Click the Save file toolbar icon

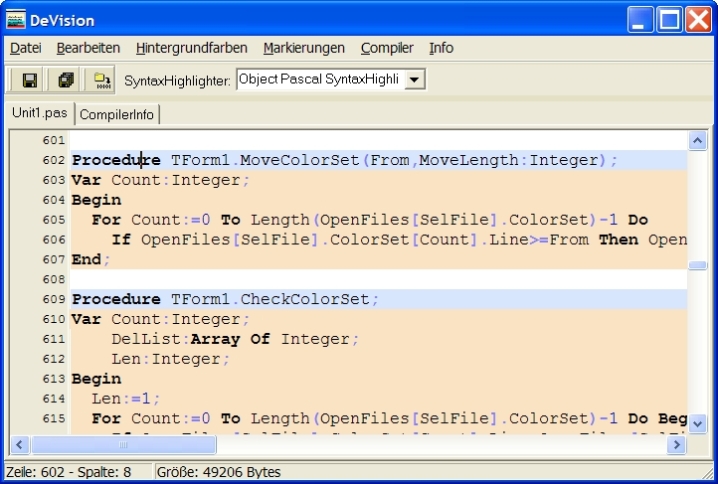(x=30, y=79)
